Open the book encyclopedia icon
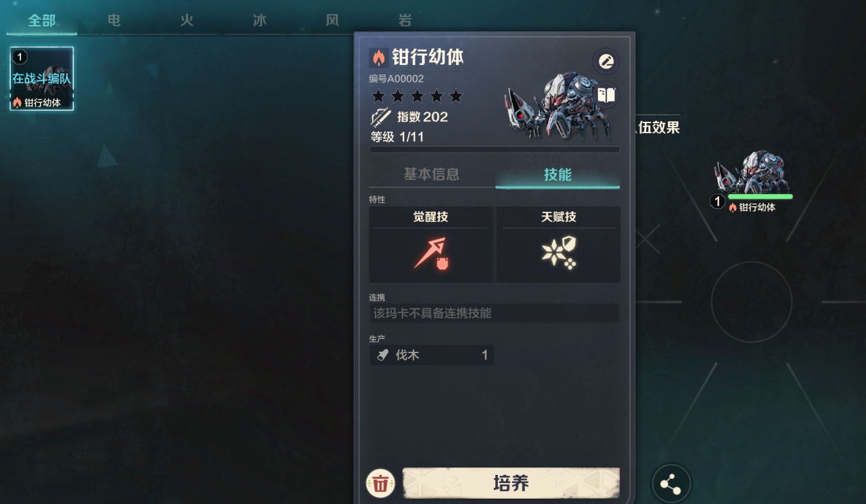 (x=606, y=95)
